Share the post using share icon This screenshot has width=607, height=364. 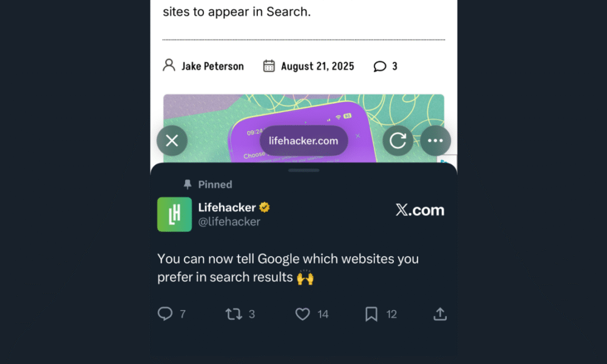tap(440, 314)
